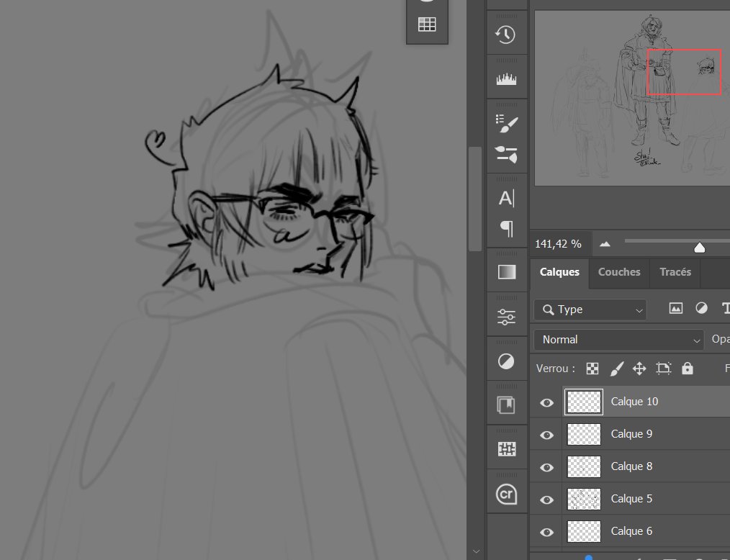Lock image pixels with brush icon
The width and height of the screenshot is (730, 560).
point(616,369)
